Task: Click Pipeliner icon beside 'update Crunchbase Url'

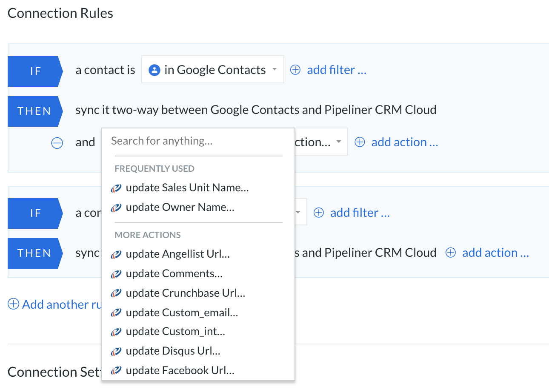Action: (116, 294)
